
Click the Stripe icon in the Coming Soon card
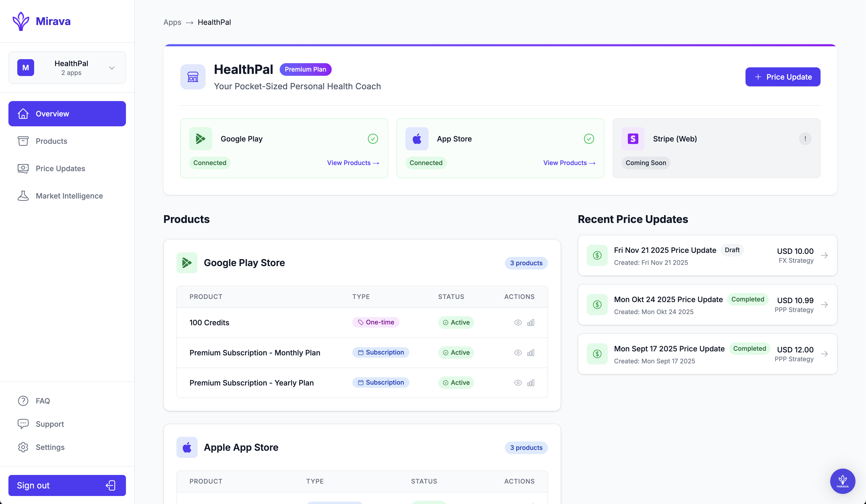click(x=633, y=139)
